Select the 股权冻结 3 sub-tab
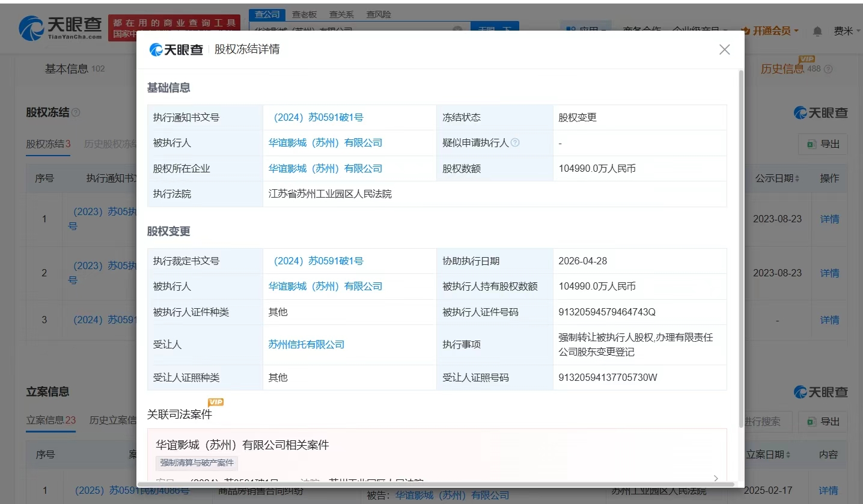863x504 pixels. [x=48, y=144]
